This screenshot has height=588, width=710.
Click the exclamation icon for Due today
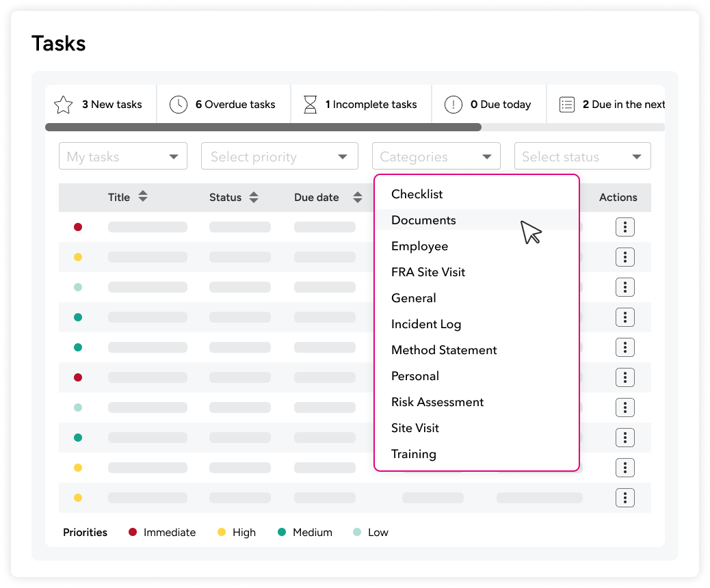click(453, 105)
